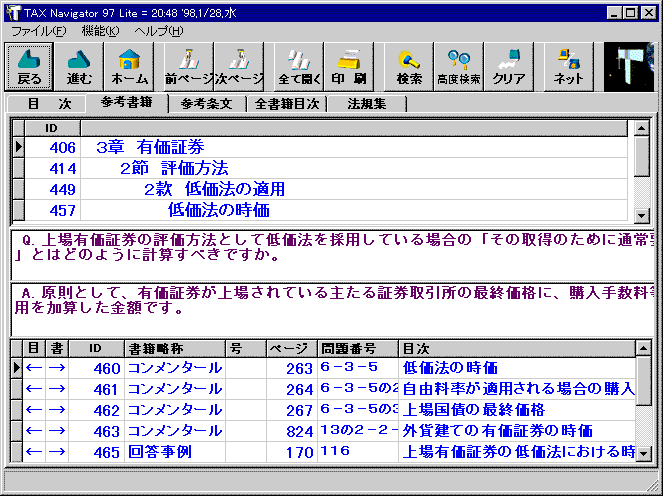Screen dimensions: 663x496
Task: Click page number 824
Action: (x=299, y=431)
